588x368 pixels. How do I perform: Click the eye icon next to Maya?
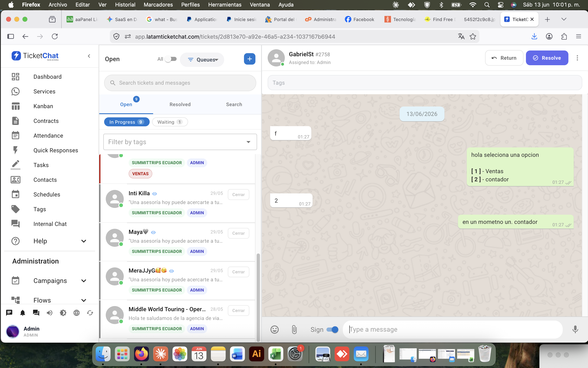(x=153, y=232)
